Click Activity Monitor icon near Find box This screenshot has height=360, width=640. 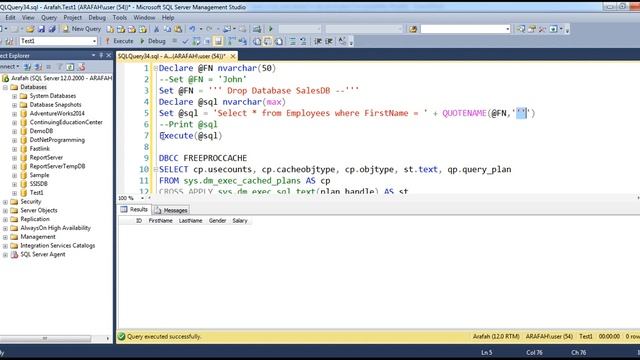[413, 29]
